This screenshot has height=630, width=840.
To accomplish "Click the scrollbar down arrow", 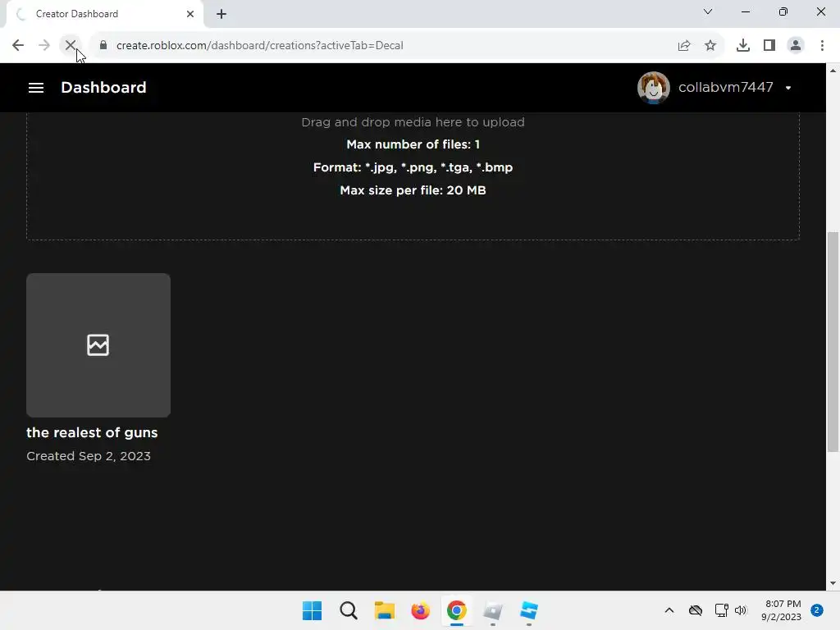I will [833, 583].
